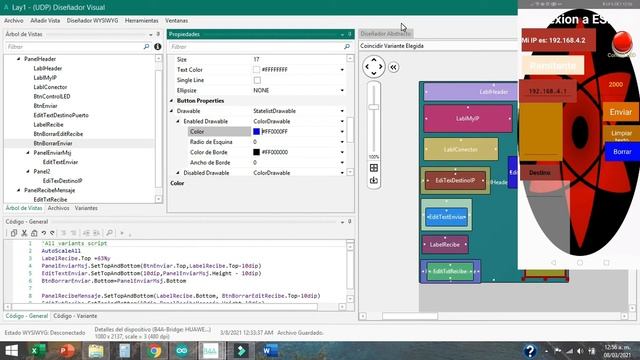640x360 pixels.
Task: Click the grid toggle icon below zoom slider
Action: coord(373,168)
